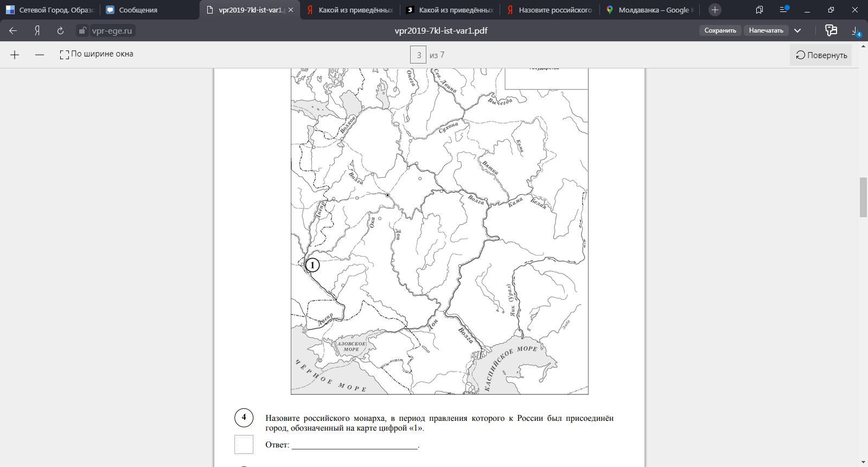
Task: Click the vertical scrollbar thumb
Action: point(863,197)
